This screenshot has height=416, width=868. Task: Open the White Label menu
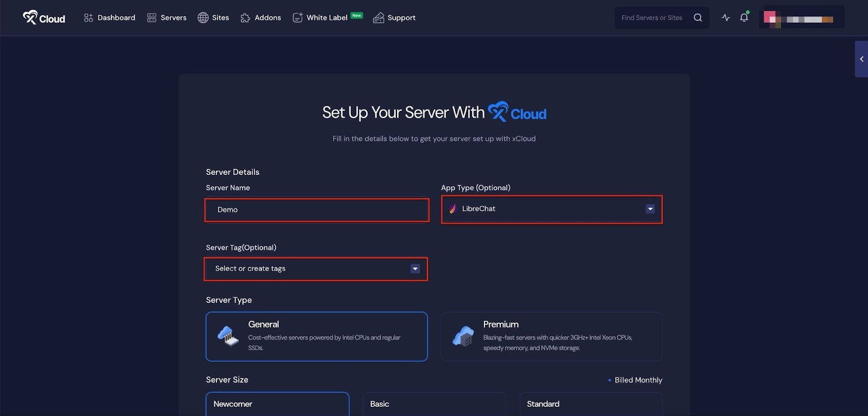pyautogui.click(x=327, y=18)
